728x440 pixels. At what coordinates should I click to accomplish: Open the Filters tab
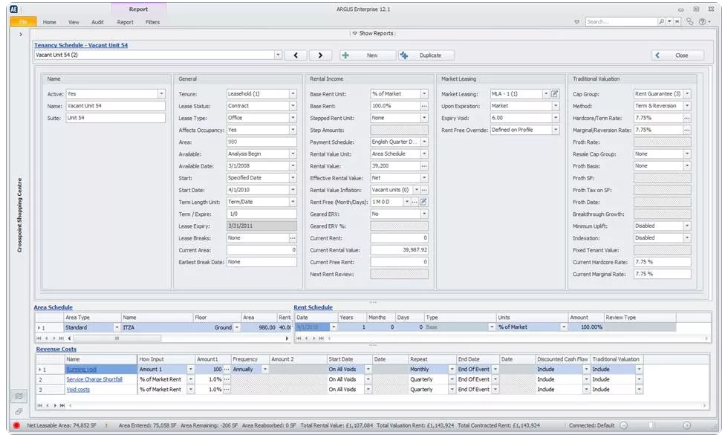pos(152,22)
